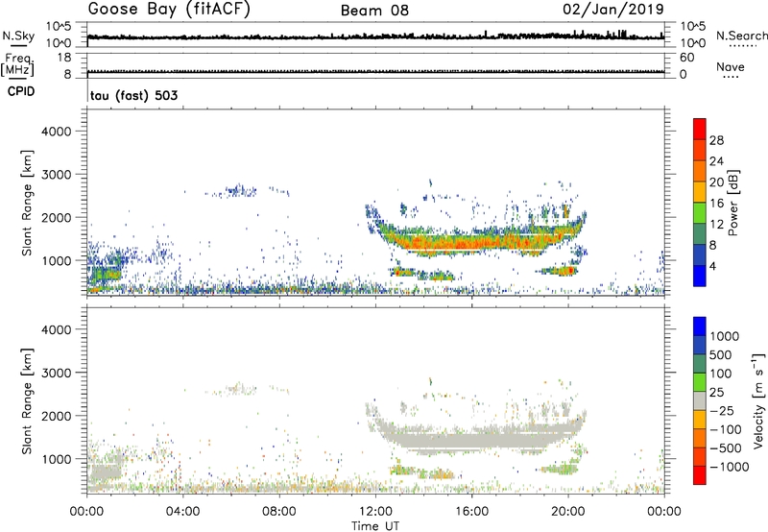Viewport: 768px width, 532px height.
Task: Click the "N.Search" legend label
Action: [741, 36]
